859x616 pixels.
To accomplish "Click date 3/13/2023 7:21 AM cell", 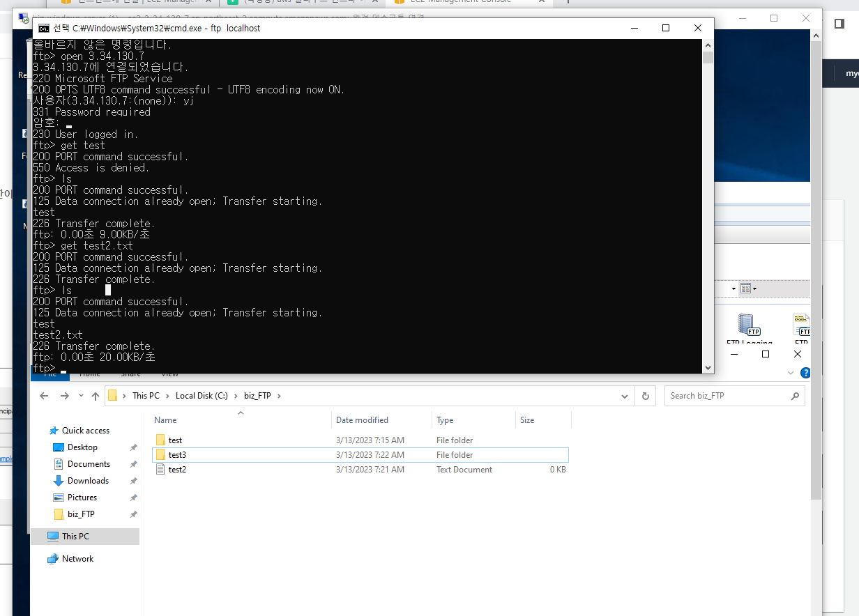I will [370, 470].
